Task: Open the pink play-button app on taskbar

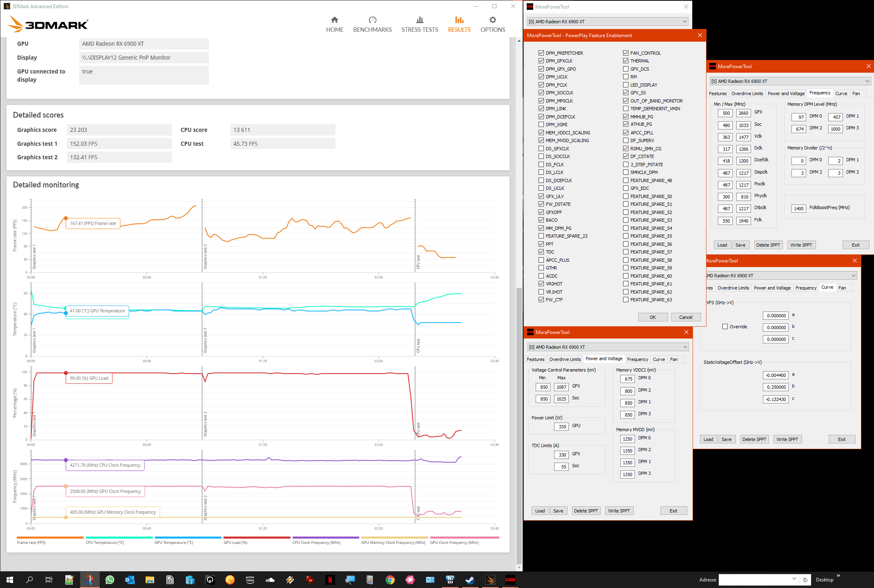Action: (x=410, y=579)
